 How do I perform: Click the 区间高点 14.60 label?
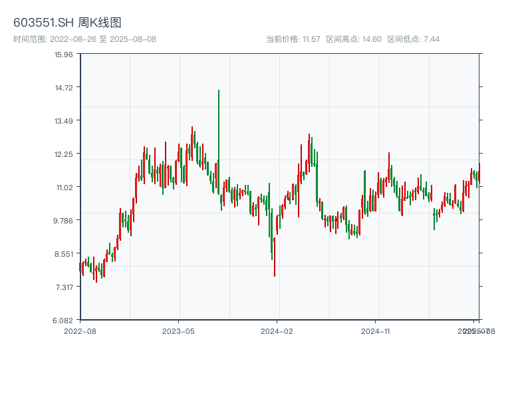point(354,39)
